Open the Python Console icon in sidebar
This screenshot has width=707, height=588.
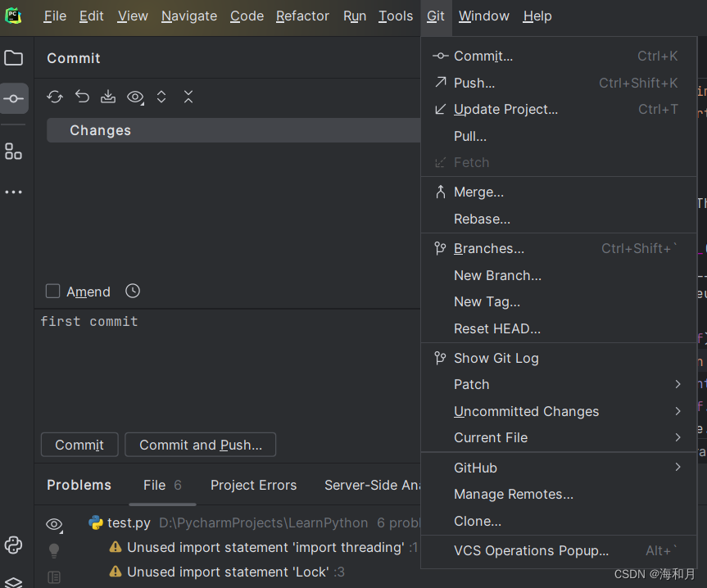coord(13,545)
